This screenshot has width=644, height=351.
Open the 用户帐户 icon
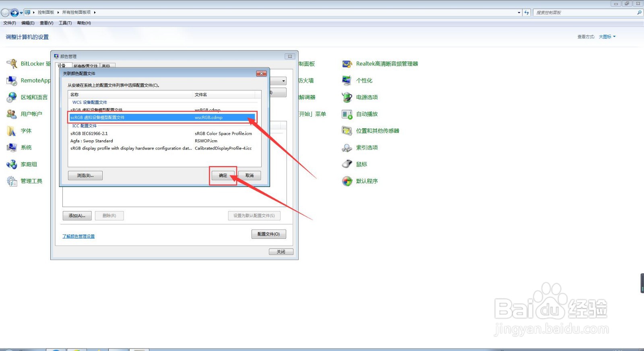12,114
